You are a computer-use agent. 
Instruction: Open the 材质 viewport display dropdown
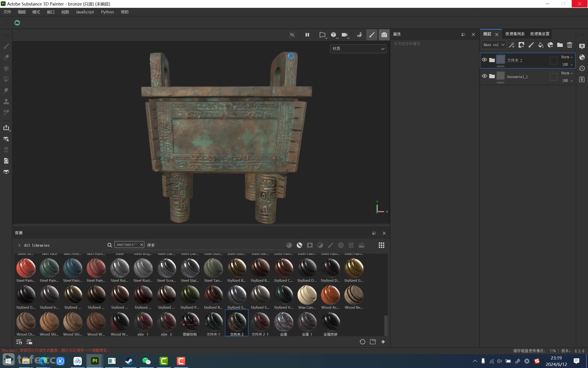click(x=358, y=49)
